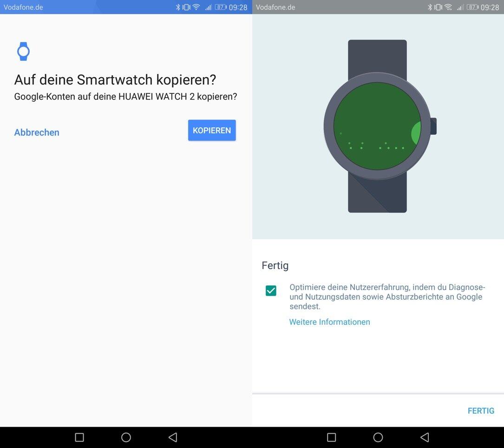The height and width of the screenshot is (448, 504).
Task: Tap the signal strength bars on the Fertig screen
Action: pyautogui.click(x=460, y=7)
